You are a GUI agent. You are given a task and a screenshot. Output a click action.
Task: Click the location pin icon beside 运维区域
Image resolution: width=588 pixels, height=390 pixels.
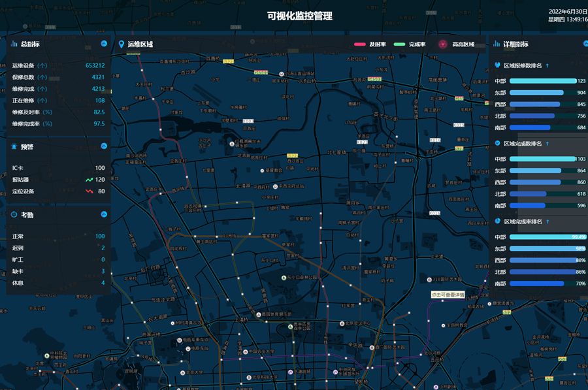point(122,44)
